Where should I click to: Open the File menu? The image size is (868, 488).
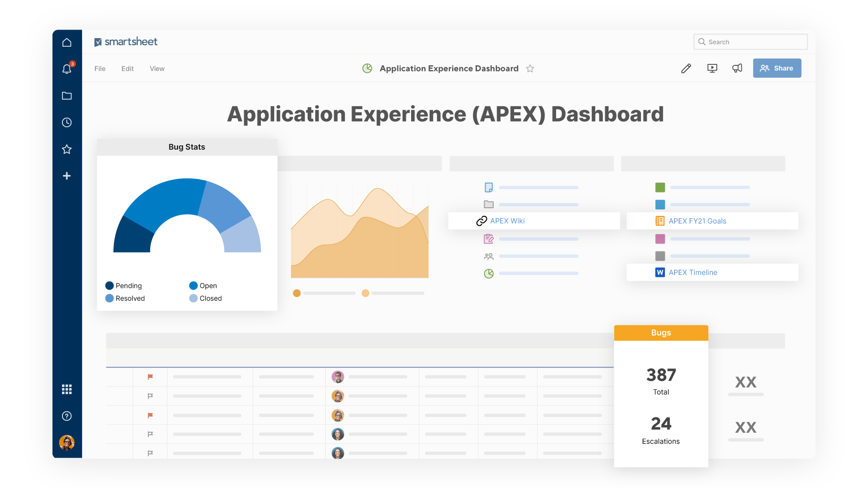[x=100, y=69]
